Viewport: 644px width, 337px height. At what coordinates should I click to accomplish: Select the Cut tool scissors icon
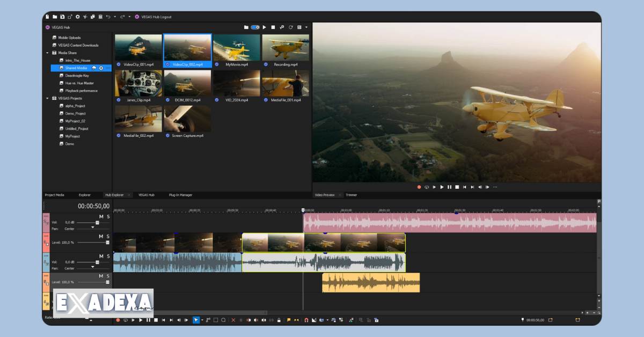click(x=85, y=17)
